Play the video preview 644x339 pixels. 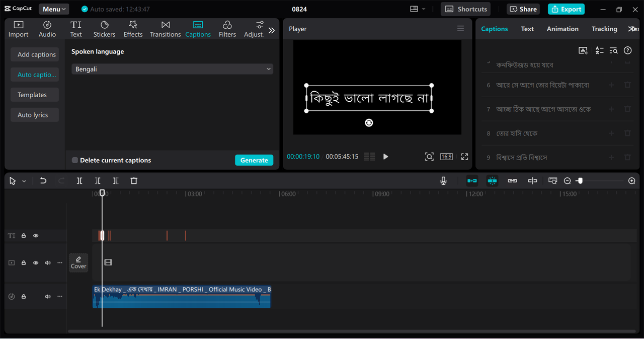(385, 157)
